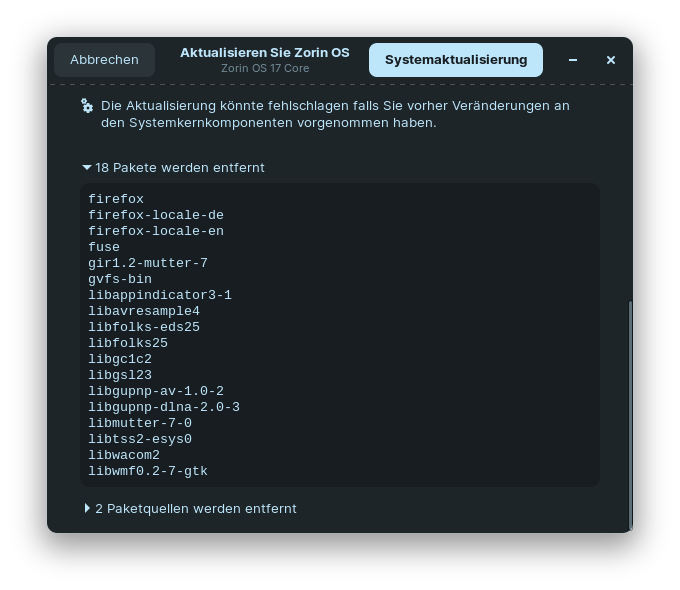The width and height of the screenshot is (680, 590).
Task: Select the gvfs-bin package line
Action: click(x=120, y=279)
